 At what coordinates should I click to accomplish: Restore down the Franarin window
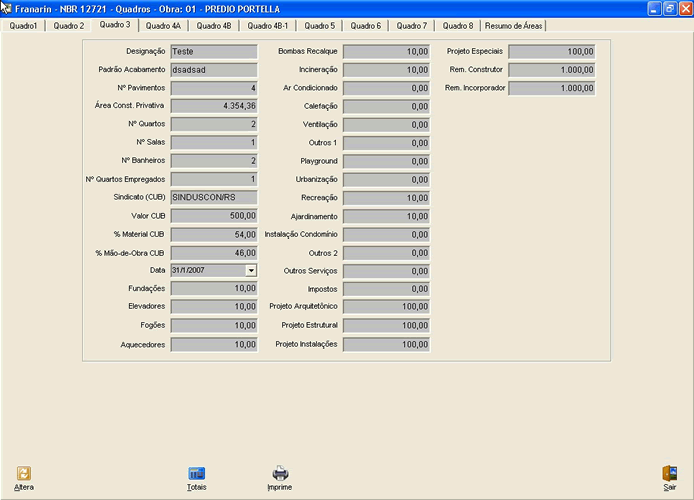pos(670,8)
